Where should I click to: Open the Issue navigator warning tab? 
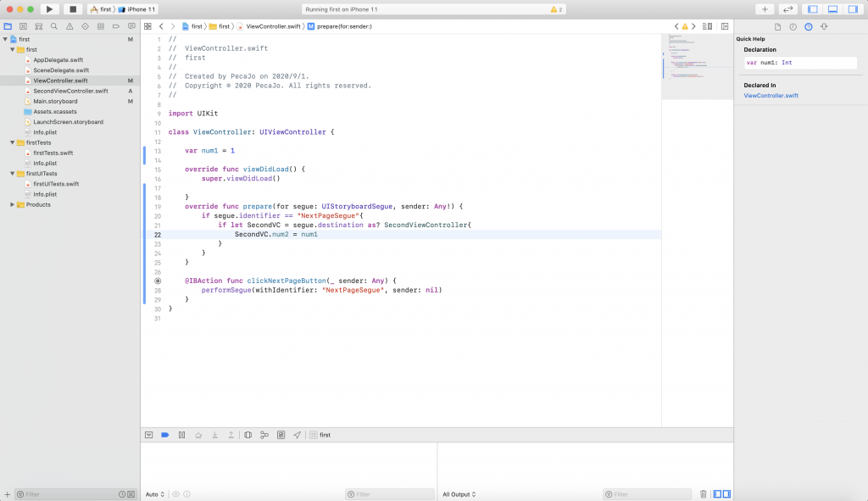[x=70, y=26]
